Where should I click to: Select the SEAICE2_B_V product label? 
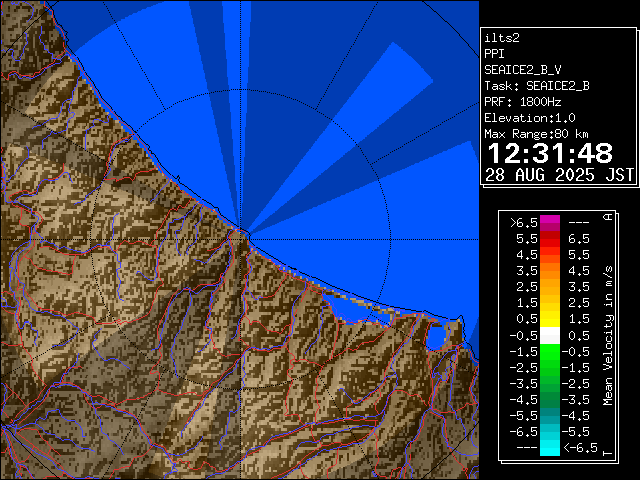523,69
